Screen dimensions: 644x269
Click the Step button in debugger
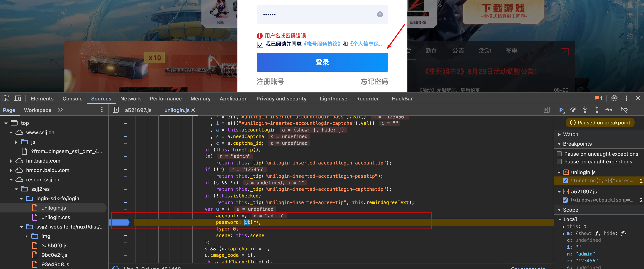tap(609, 110)
